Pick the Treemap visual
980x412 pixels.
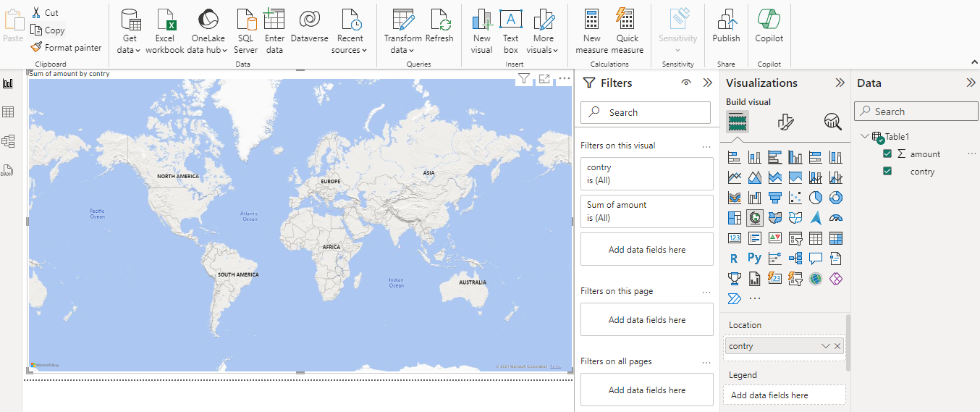[735, 218]
